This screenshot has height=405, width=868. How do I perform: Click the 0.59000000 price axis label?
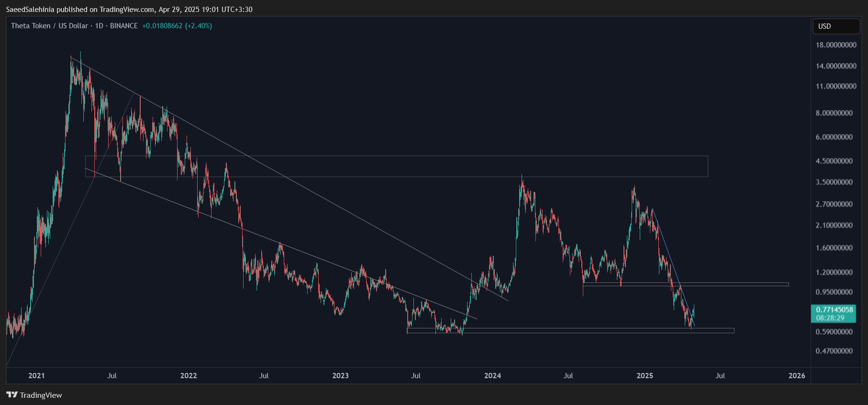(834, 332)
